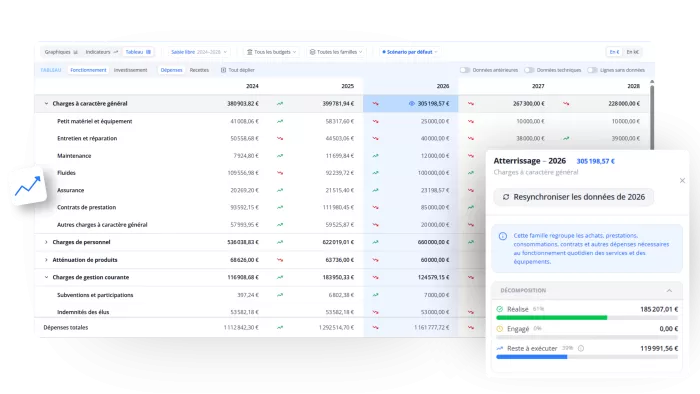This screenshot has height=394, width=700.
Task: Collapse the Décomposition section
Action: [669, 290]
